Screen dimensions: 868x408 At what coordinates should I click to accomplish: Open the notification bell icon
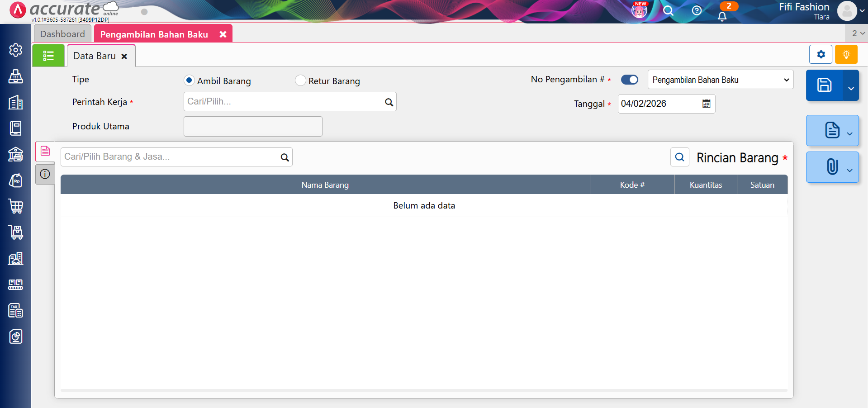[x=722, y=17]
